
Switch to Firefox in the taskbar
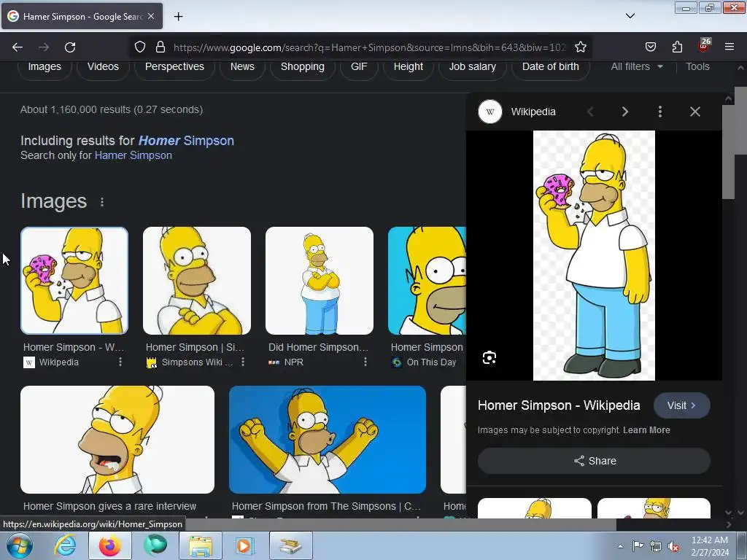pos(110,545)
